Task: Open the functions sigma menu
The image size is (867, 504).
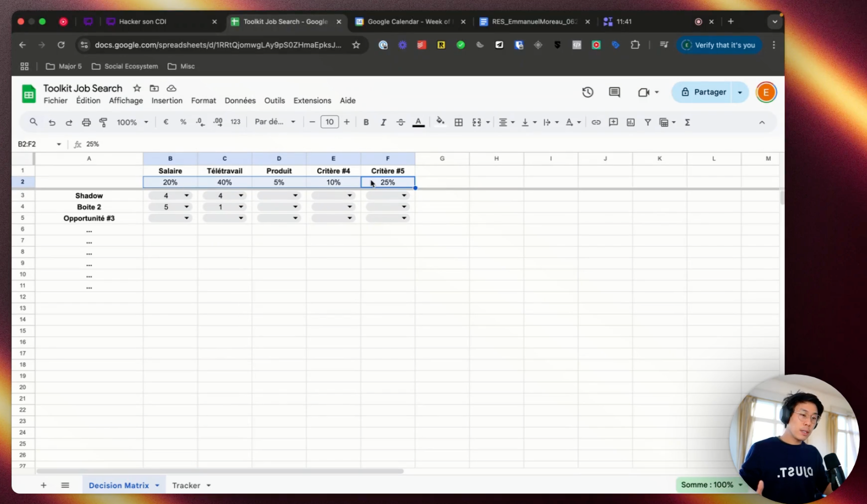Action: click(x=687, y=122)
